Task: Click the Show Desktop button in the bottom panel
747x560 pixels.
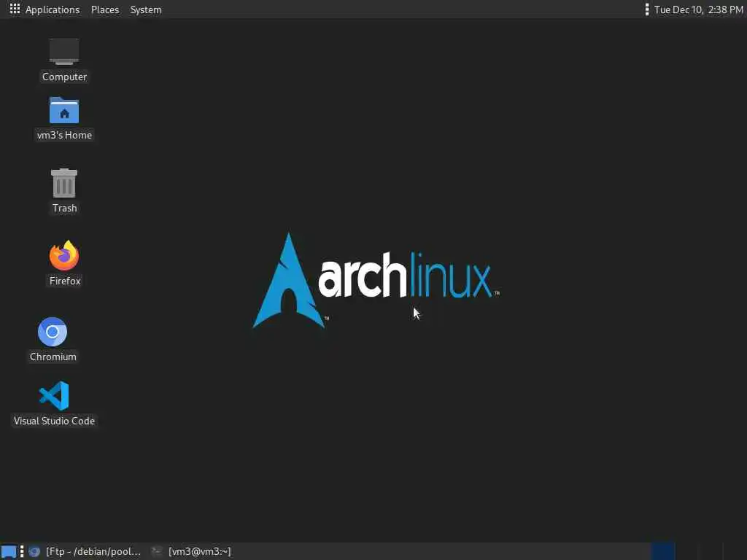Action: pos(9,551)
